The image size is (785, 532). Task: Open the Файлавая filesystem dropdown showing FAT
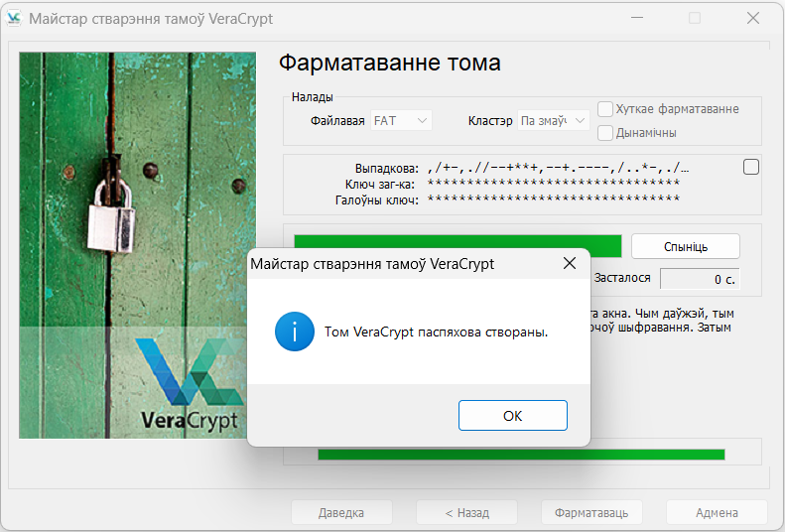(401, 121)
